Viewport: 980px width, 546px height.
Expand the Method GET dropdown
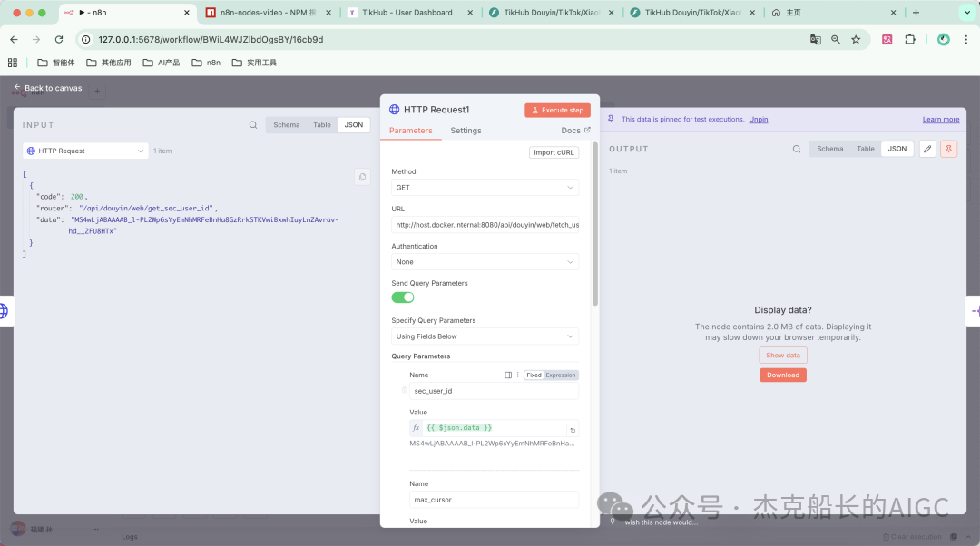(485, 188)
